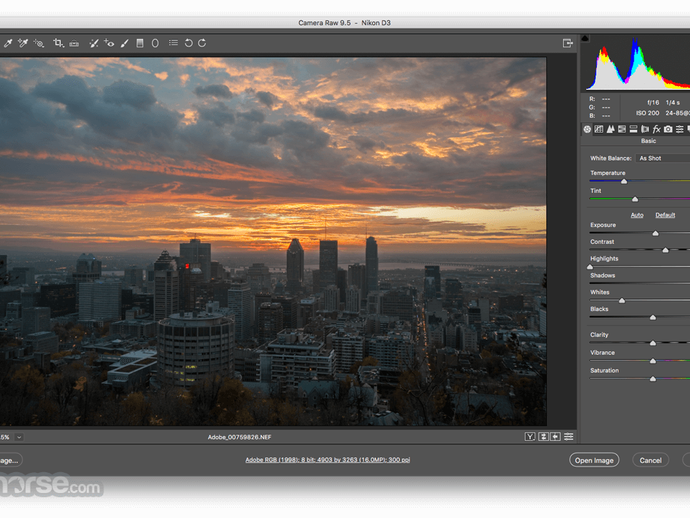Viewport: 690px width, 518px height.
Task: Switch to the Effects fx tab
Action: click(x=657, y=129)
